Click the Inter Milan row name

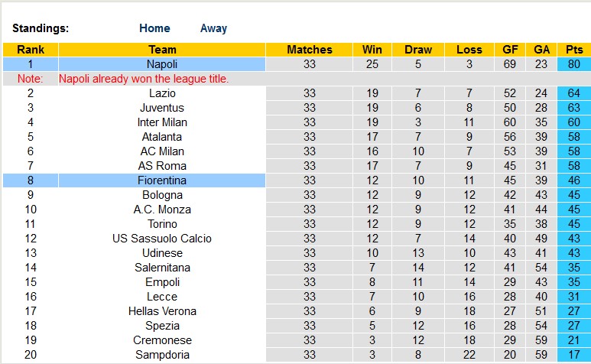pos(162,122)
